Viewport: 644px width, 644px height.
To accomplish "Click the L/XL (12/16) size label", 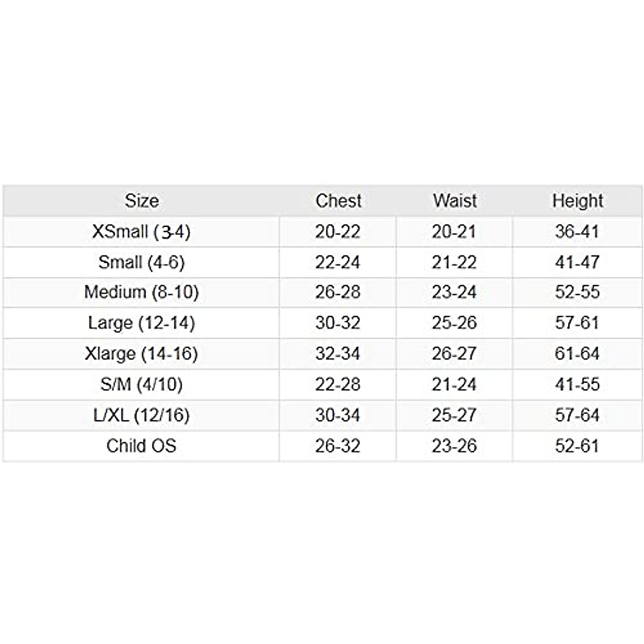I will point(141,415).
